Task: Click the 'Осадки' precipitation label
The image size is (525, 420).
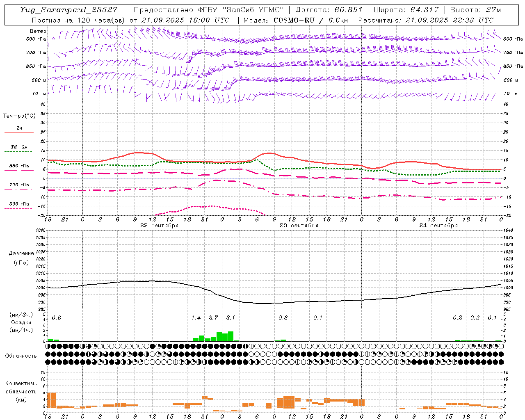Action: (x=21, y=322)
